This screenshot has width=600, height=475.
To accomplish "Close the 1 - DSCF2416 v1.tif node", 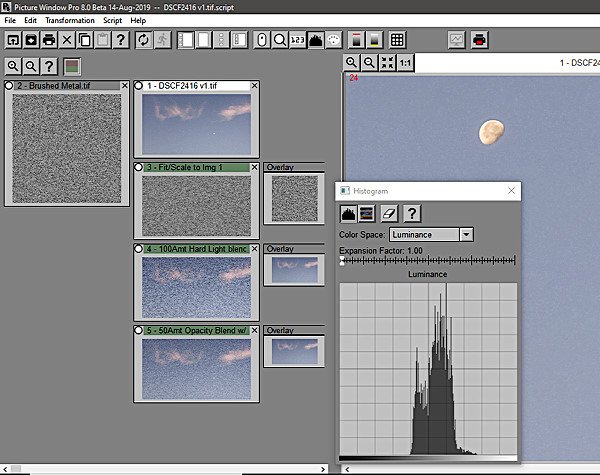I will [254, 86].
